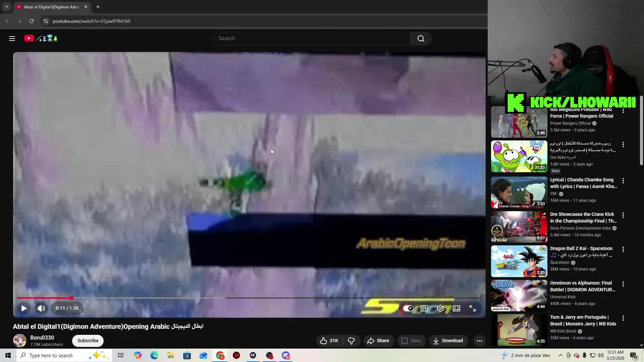Click the magnifier search button
The height and width of the screenshot is (362, 644).
[421, 38]
